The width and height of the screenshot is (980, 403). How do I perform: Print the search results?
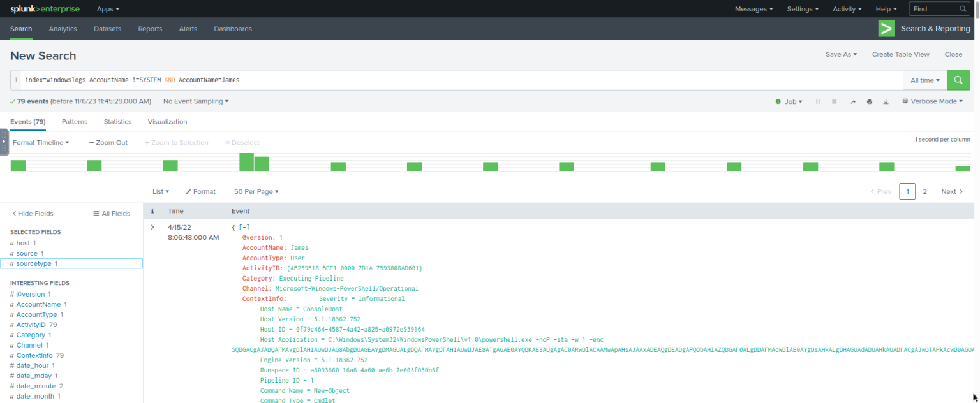pos(869,101)
